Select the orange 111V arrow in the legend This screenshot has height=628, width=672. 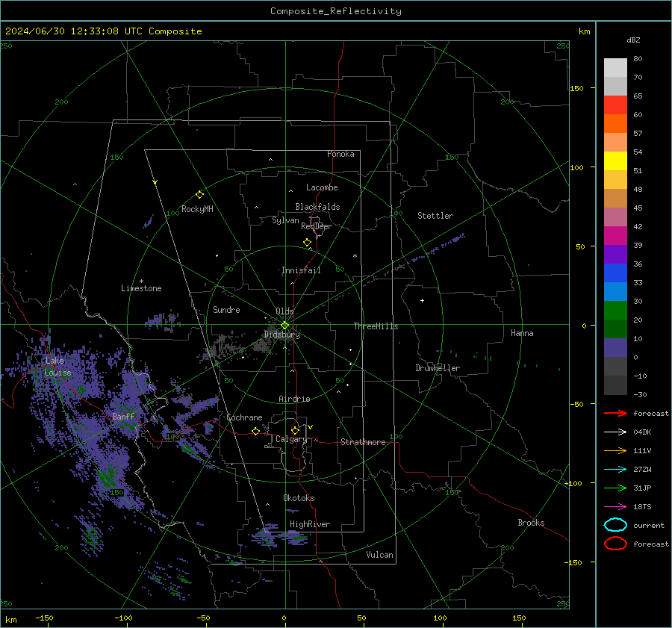click(615, 450)
